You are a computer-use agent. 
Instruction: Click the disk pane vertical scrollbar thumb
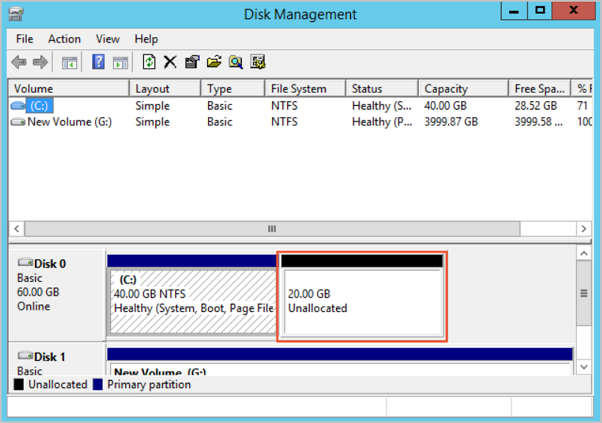(x=584, y=294)
